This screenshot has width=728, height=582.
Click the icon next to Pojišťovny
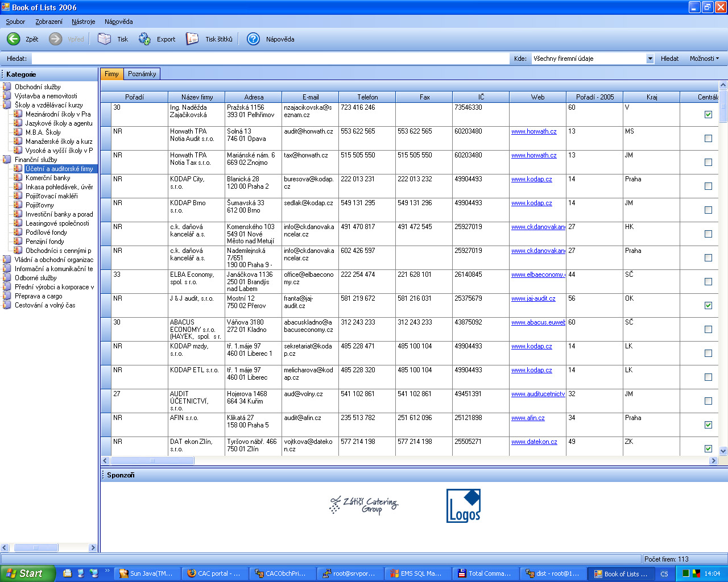(18, 205)
